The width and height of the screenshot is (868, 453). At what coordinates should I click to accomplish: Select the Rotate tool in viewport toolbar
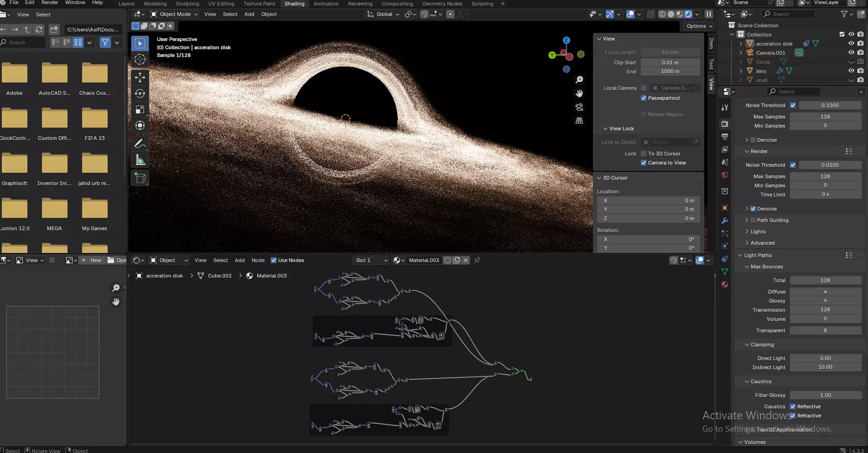click(x=140, y=93)
